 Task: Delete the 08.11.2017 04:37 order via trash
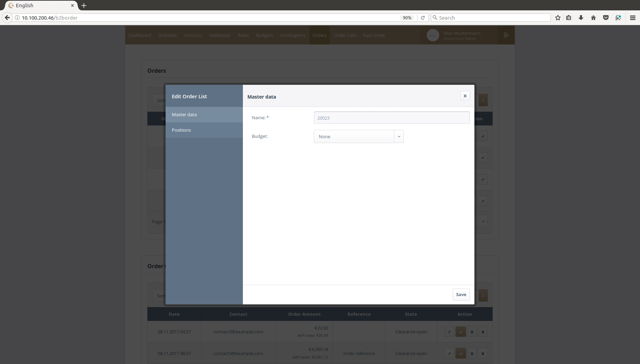483,332
